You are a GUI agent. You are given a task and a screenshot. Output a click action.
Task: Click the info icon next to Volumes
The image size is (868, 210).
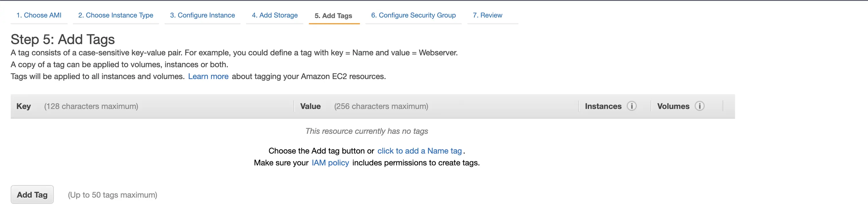[x=700, y=106]
